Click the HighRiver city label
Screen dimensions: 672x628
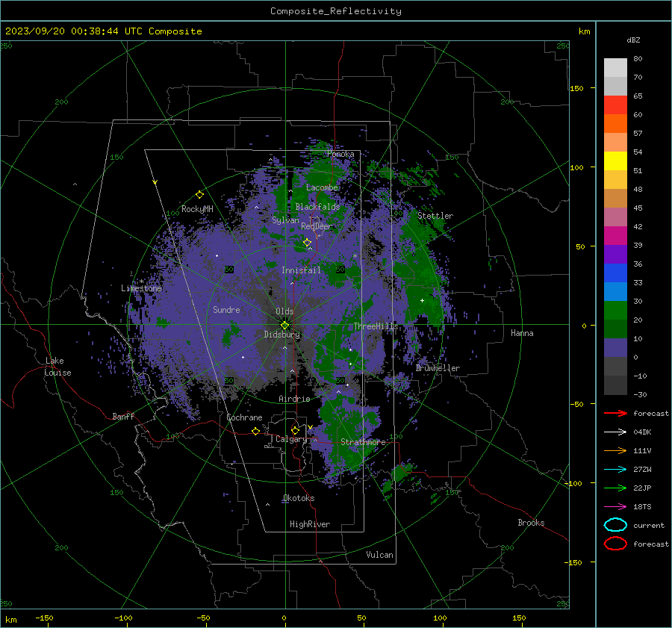pyautogui.click(x=310, y=524)
